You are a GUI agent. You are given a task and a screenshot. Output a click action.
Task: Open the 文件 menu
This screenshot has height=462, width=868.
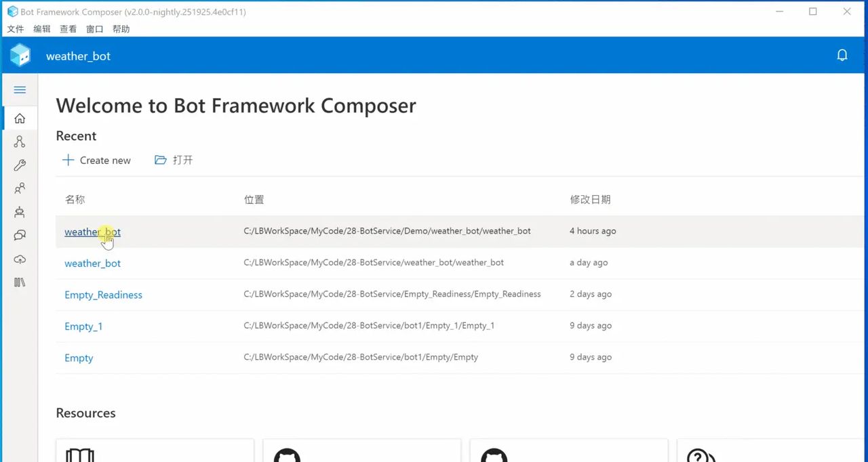tap(15, 29)
